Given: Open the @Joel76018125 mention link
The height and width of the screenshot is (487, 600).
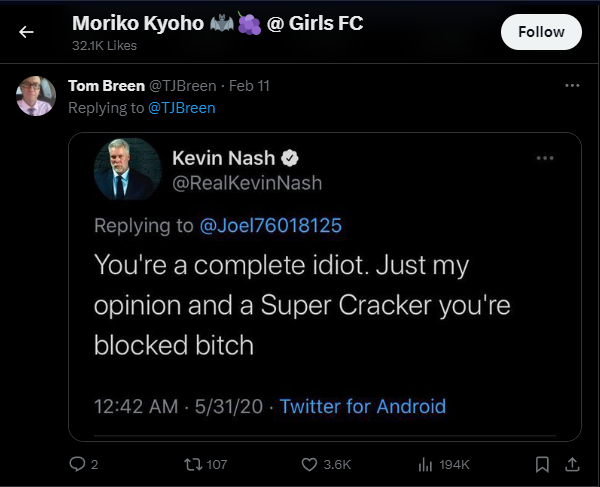Looking at the screenshot, I should coord(271,226).
